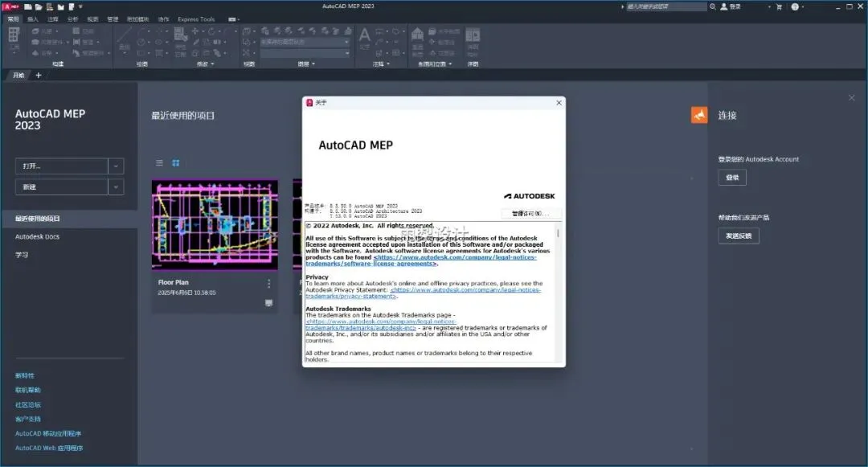Select 最近使用的项目 in the left sidebar

[x=68, y=219]
